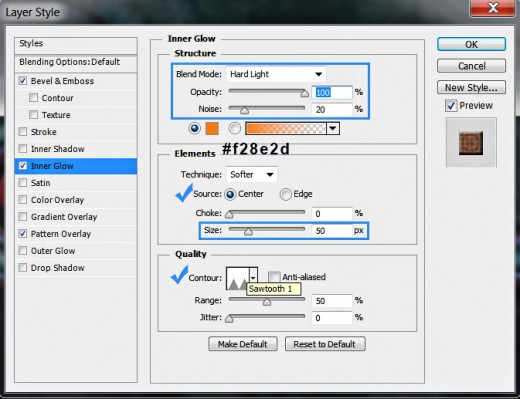Screen dimensions: 520x399
Task: Tick the Satin checkbox
Action: (x=23, y=183)
